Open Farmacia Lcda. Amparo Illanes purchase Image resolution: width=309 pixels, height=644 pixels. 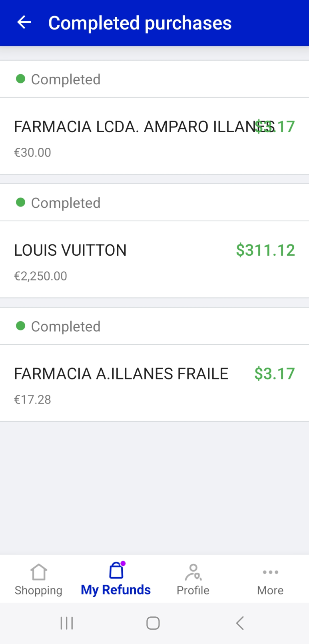pyautogui.click(x=154, y=136)
